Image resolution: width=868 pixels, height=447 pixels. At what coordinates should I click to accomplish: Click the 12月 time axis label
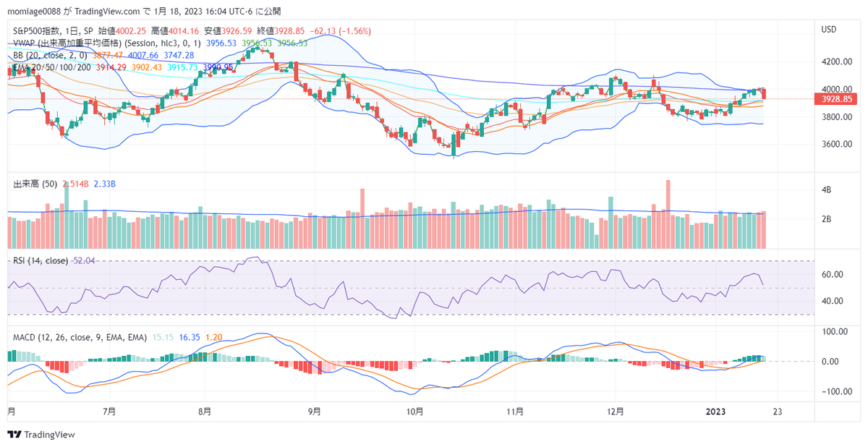coord(616,412)
